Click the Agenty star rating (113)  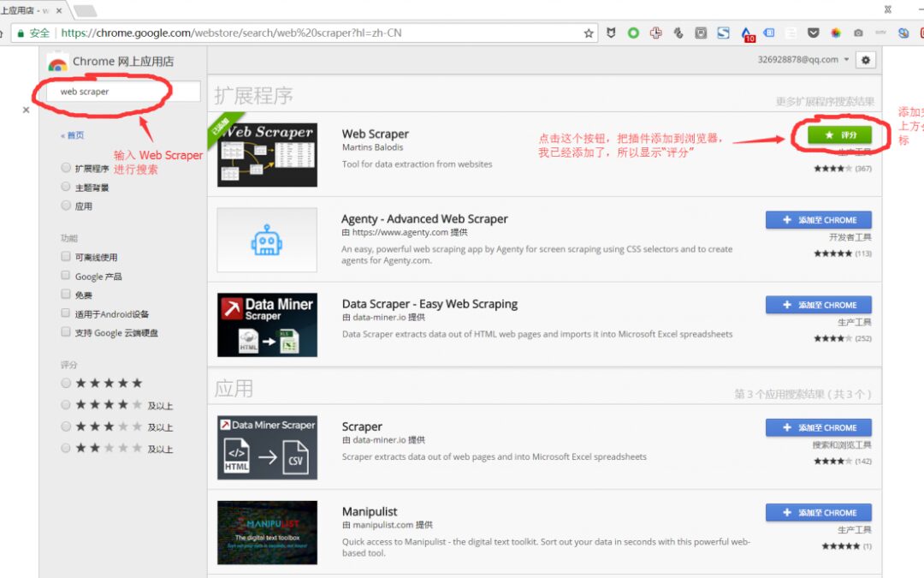[843, 253]
